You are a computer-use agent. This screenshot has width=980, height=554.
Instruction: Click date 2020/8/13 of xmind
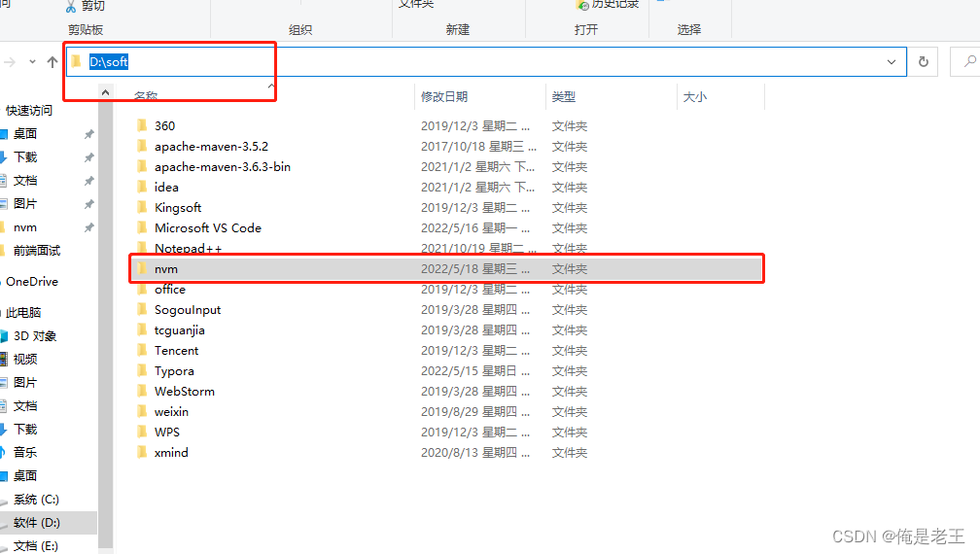tap(475, 452)
